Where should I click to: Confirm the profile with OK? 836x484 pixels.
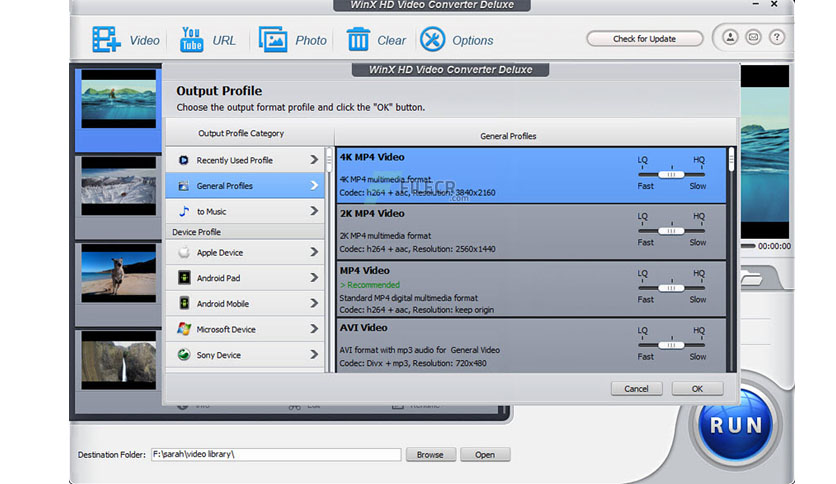[697, 389]
